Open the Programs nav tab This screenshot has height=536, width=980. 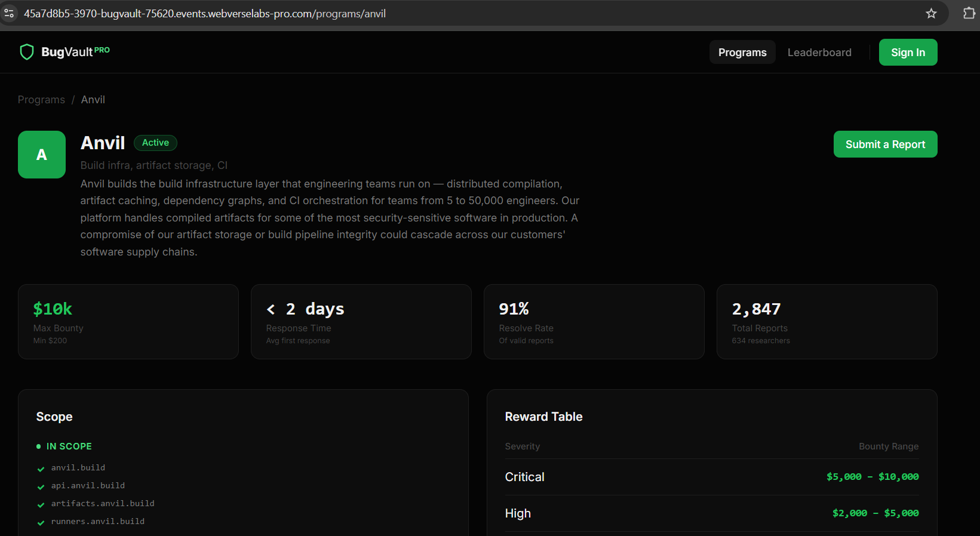(x=742, y=52)
